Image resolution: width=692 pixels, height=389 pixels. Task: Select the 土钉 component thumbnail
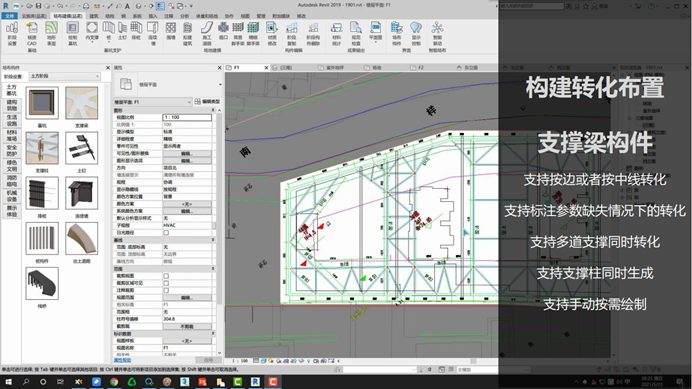(82, 148)
